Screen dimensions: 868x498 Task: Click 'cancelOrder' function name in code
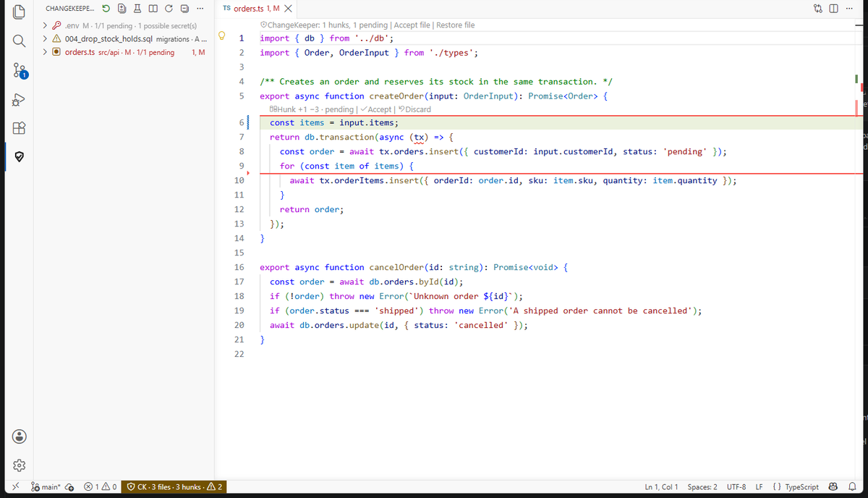396,267
